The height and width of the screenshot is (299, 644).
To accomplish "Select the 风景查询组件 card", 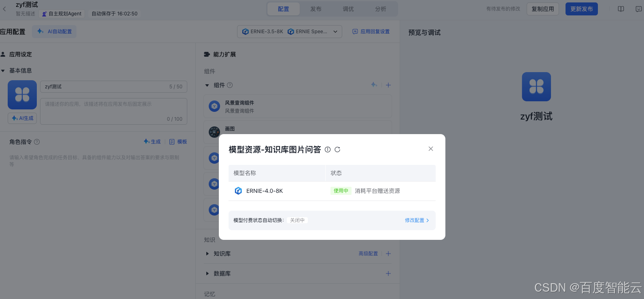I will click(298, 107).
